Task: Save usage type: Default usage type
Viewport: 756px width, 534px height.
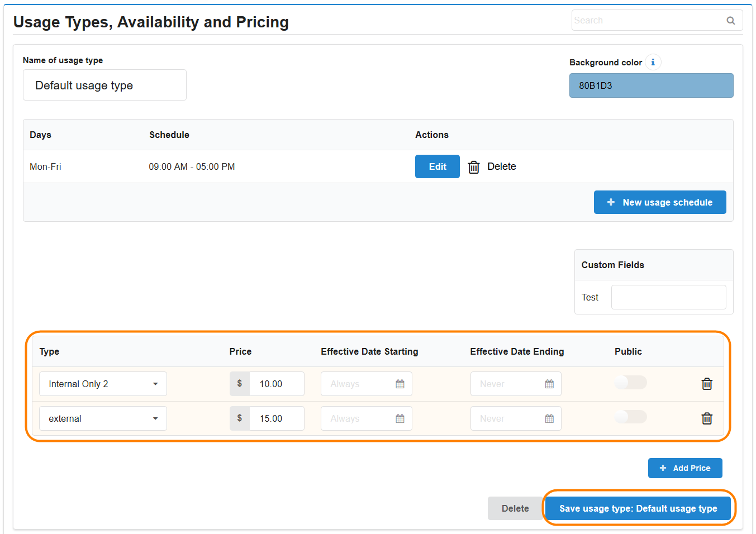Action: (x=638, y=508)
